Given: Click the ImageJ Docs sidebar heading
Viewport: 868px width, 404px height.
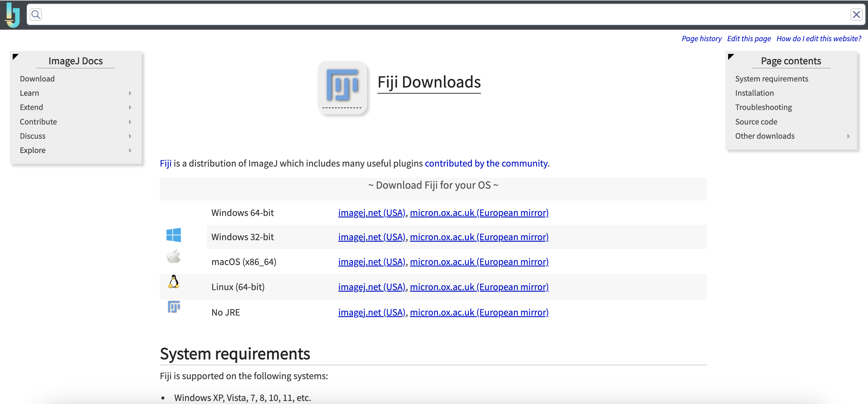Looking at the screenshot, I should [75, 61].
